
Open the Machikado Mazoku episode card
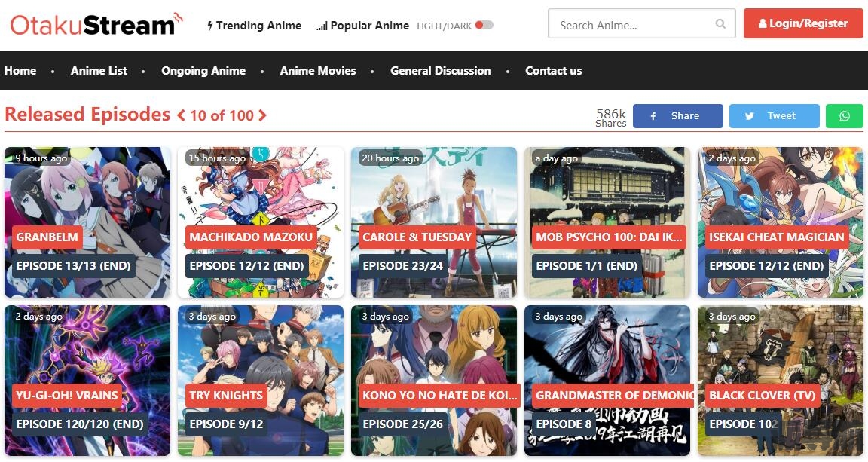[x=261, y=222]
